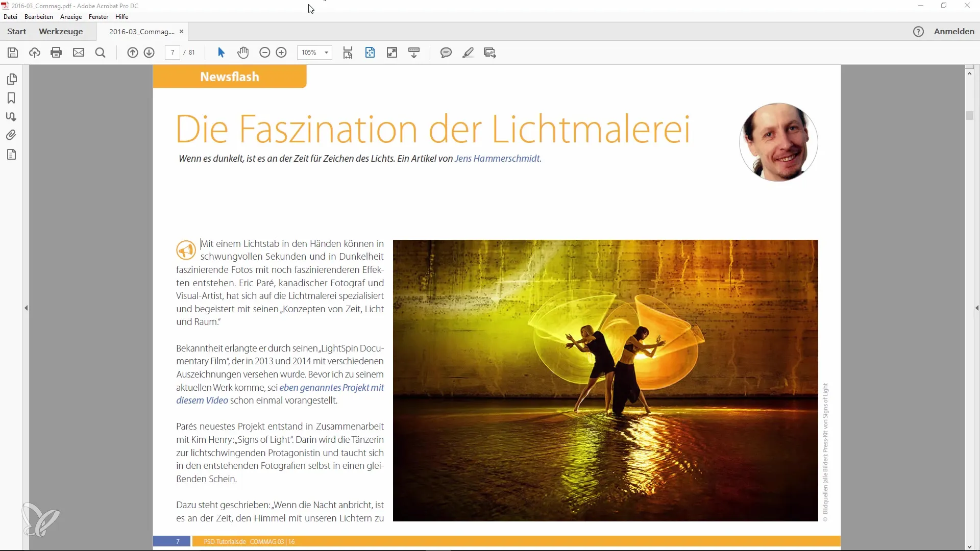Click author name 'Jens Hammerschmidt' link
This screenshot has height=551, width=980.
[x=497, y=158]
